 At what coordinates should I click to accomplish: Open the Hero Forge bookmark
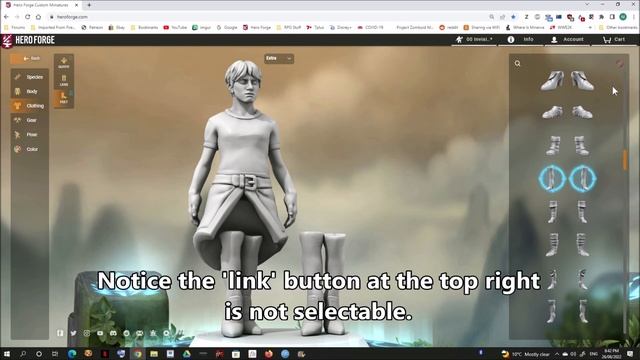click(257, 27)
